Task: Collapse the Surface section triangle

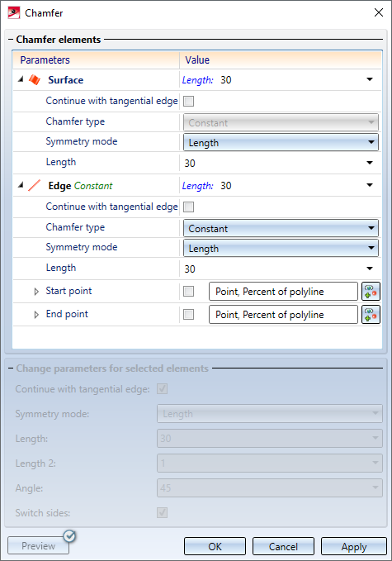Action: (21, 79)
